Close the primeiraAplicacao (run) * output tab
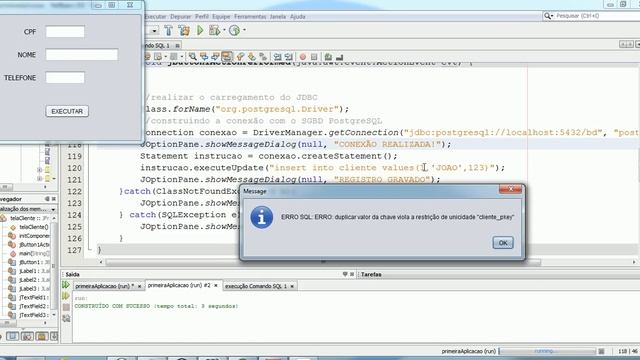The height and width of the screenshot is (360, 640). 139,287
